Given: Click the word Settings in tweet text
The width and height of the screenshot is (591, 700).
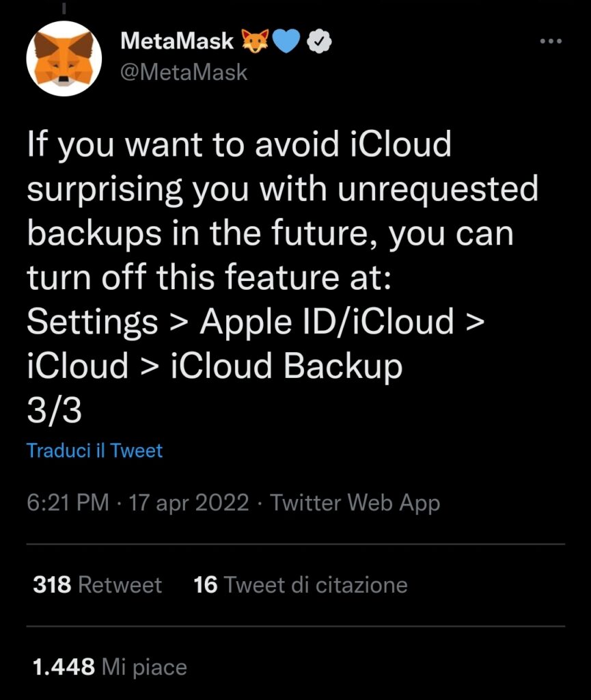Looking at the screenshot, I should (92, 321).
